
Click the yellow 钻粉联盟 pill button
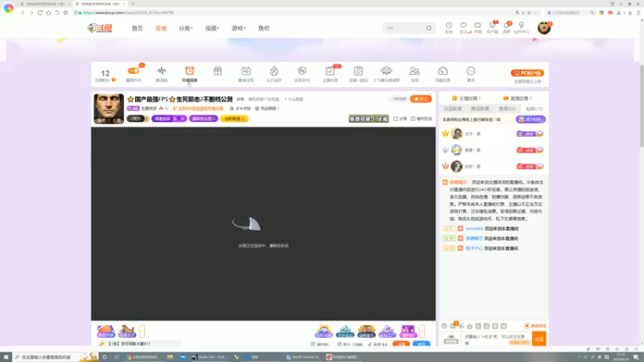(x=234, y=118)
